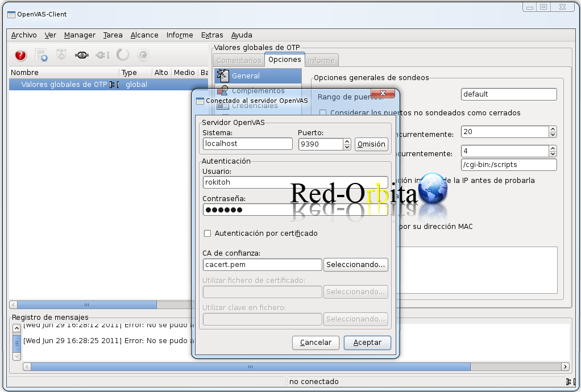The image size is (581, 392).
Task: Decrease the value 4 spinner
Action: point(553,154)
